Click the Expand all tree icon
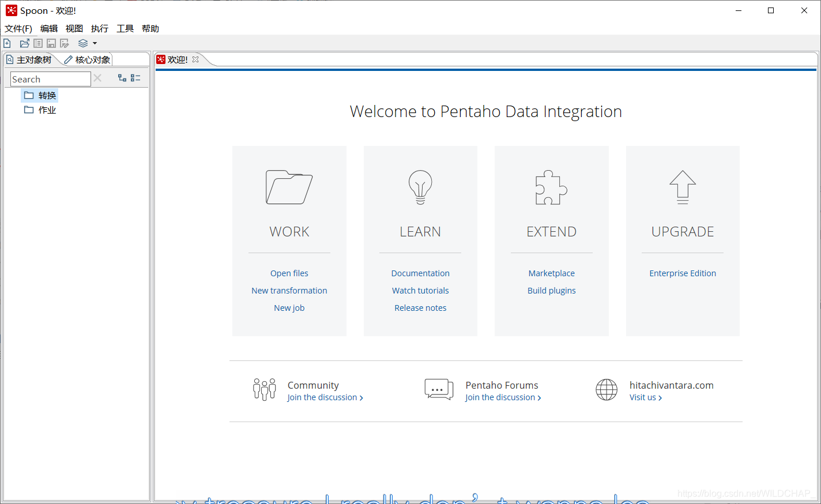Screen dimensions: 821x504 (x=122, y=78)
